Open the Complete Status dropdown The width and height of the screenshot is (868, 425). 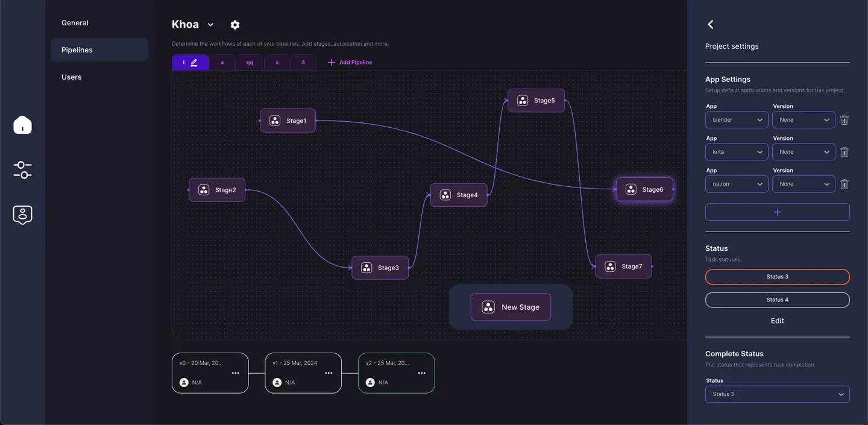[777, 394]
